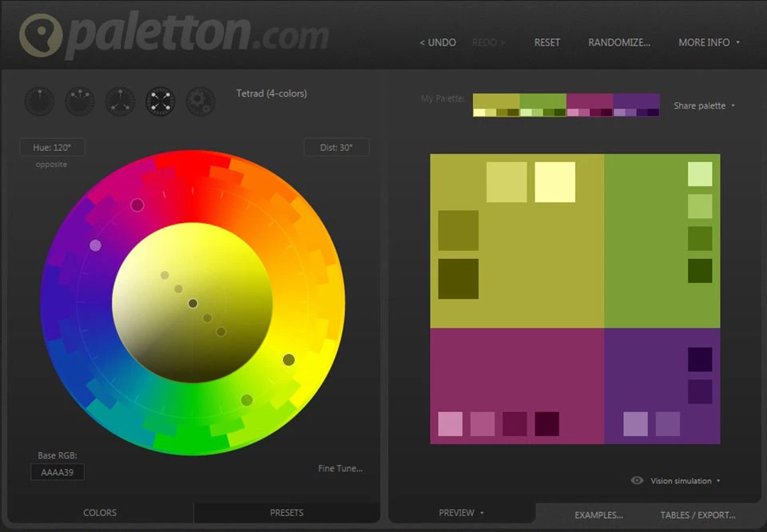
Task: Click the Undo link
Action: click(438, 42)
